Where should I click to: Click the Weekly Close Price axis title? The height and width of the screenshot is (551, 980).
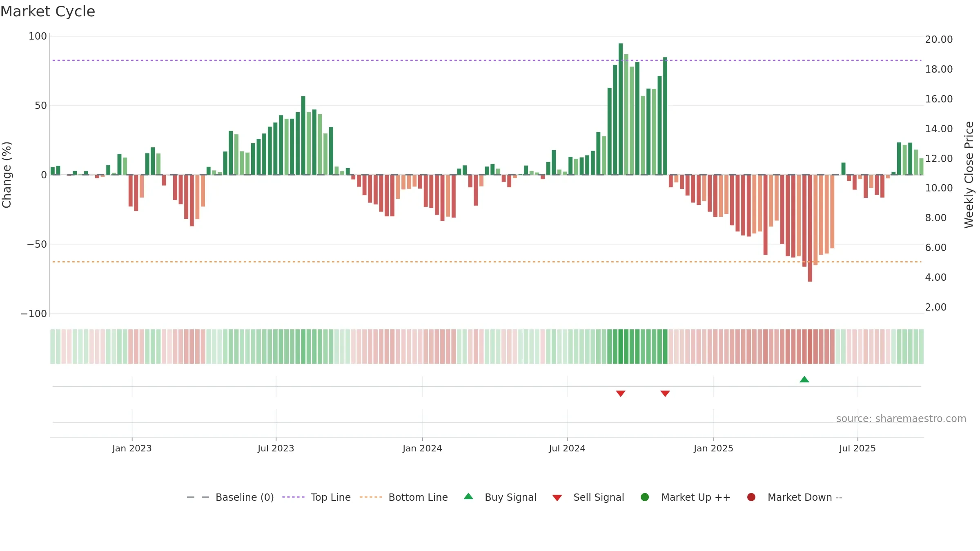(969, 175)
